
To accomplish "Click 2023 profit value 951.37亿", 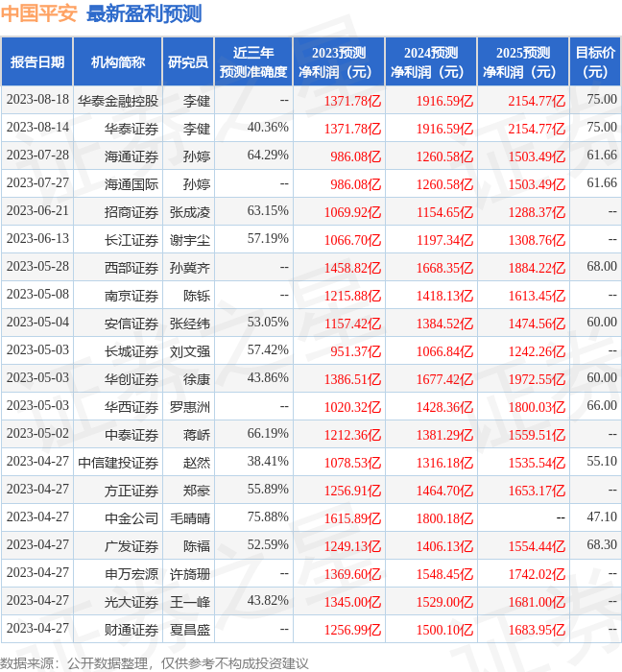I will tap(355, 351).
